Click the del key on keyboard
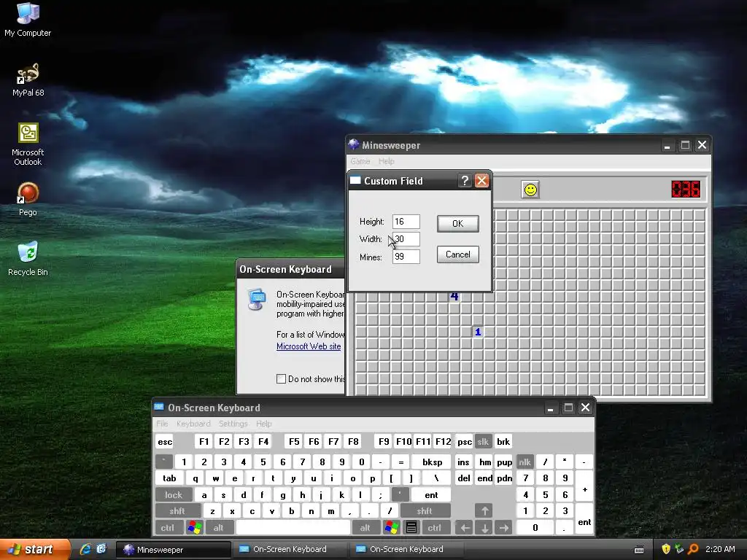 tap(464, 478)
